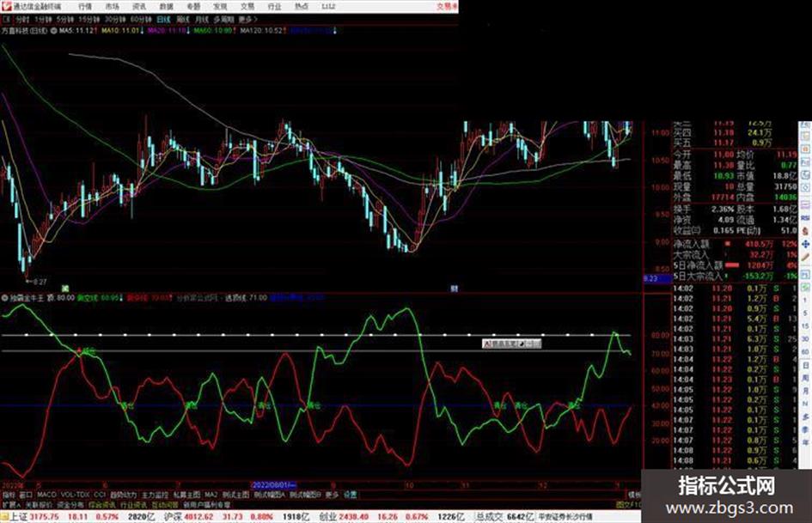
Task: Select monthly '月' period in right sidebar
Action: [x=805, y=391]
